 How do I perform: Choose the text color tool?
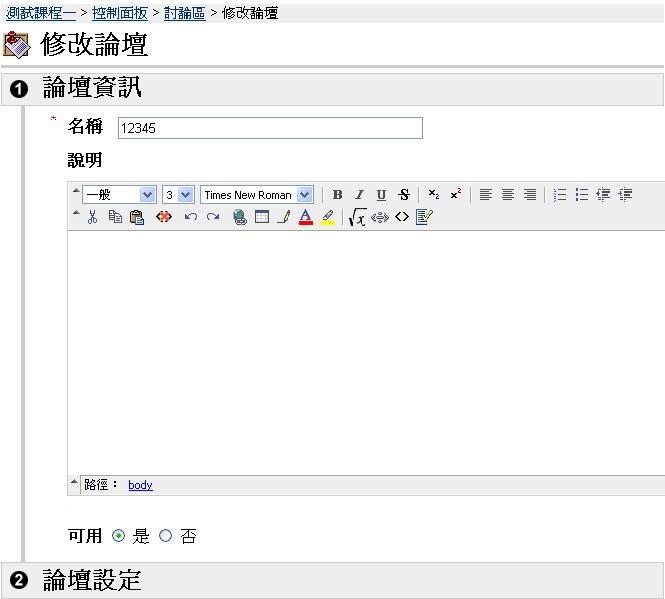coord(306,217)
